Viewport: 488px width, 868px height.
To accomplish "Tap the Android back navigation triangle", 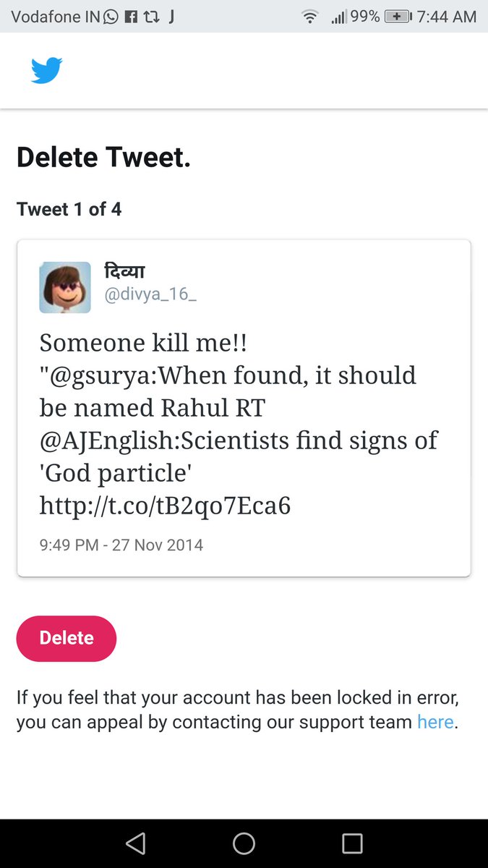I will [x=135, y=843].
